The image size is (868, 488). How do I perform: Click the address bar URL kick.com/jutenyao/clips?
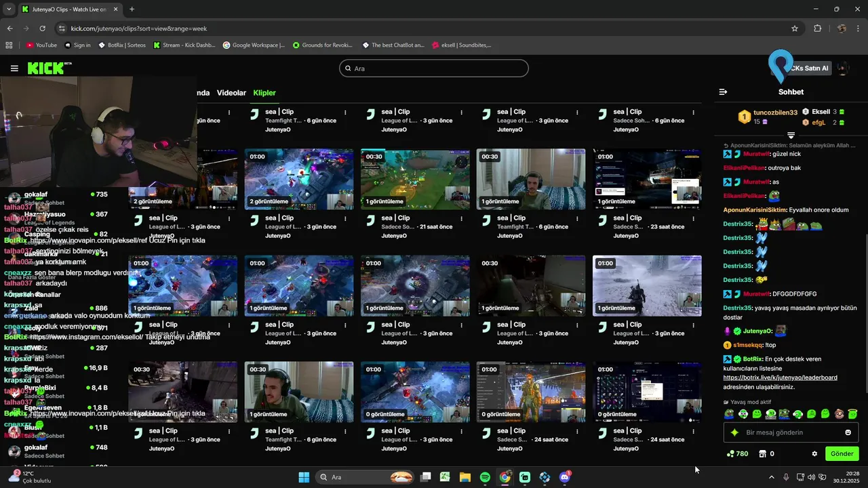139,28
